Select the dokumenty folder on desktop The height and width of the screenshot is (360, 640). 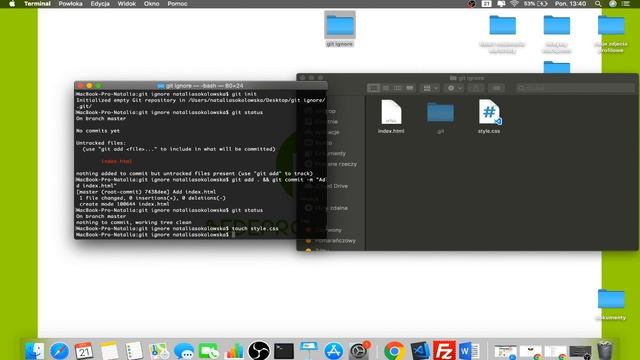pos(611,304)
